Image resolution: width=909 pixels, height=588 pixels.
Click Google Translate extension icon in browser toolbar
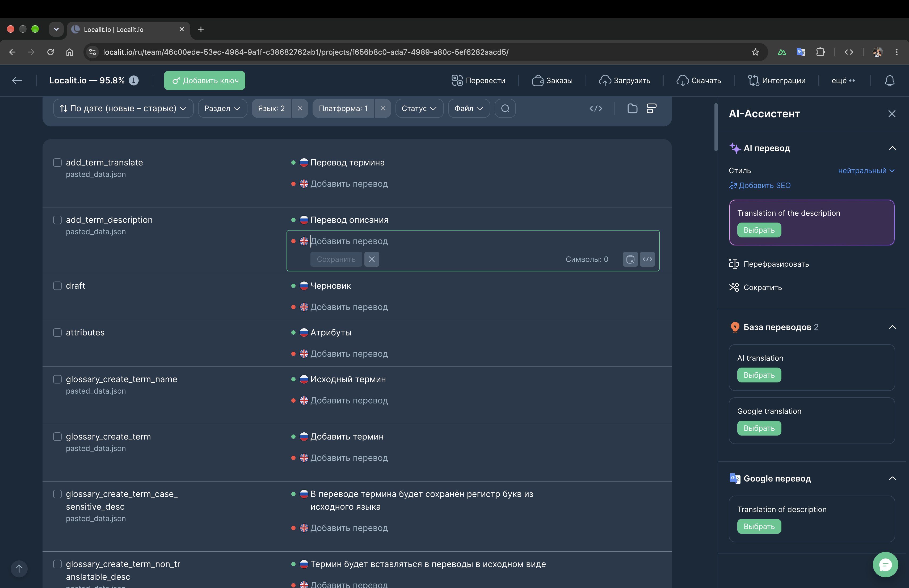pos(801,52)
